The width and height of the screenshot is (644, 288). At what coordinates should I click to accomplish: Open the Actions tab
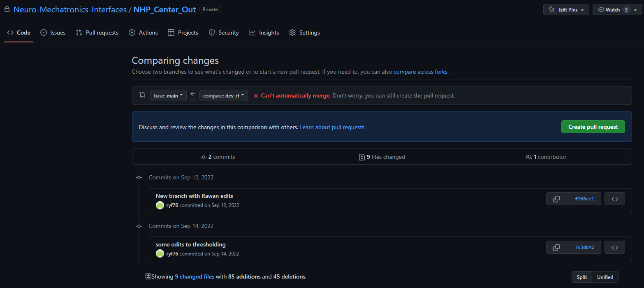(x=144, y=33)
